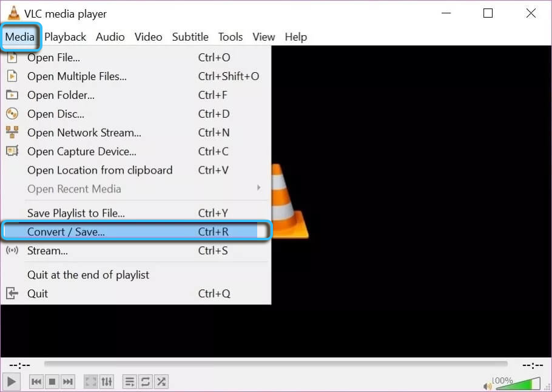Maximize the VLC window
The height and width of the screenshot is (392, 552).
(488, 13)
